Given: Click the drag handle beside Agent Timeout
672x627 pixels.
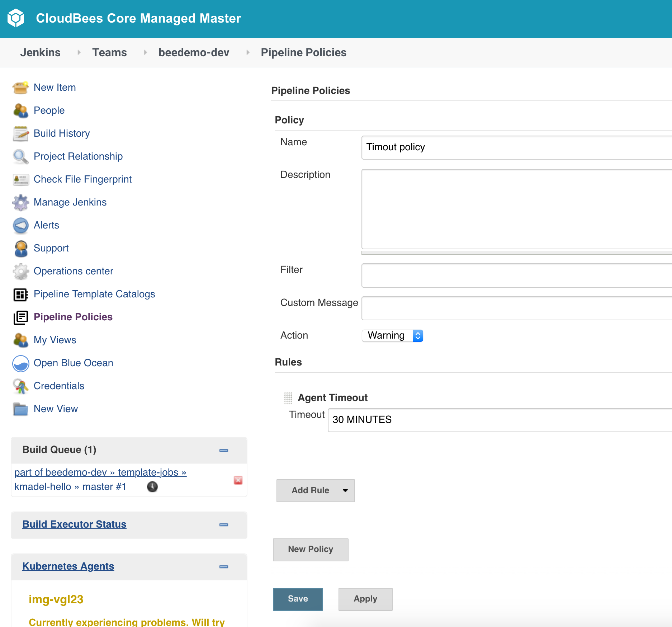Looking at the screenshot, I should pyautogui.click(x=288, y=398).
